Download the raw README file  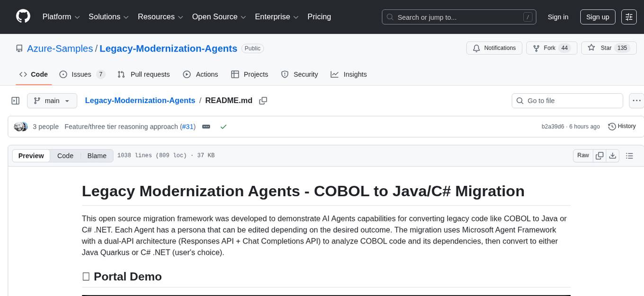(612, 156)
